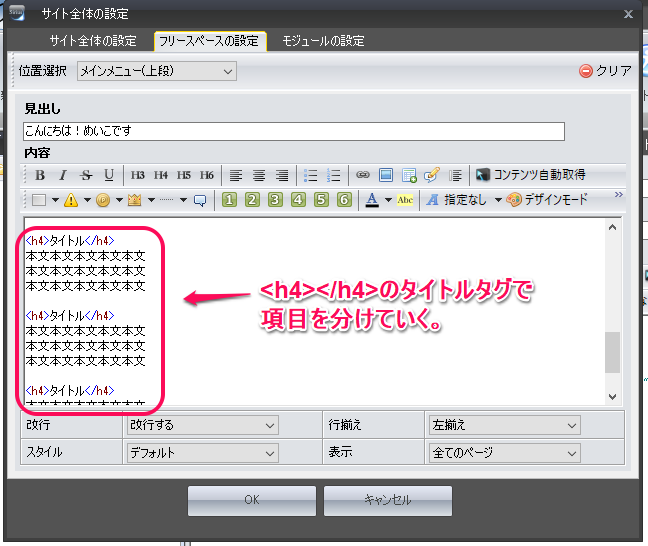This screenshot has width=648, height=546.
Task: Click the Abc highlight icon
Action: [405, 200]
